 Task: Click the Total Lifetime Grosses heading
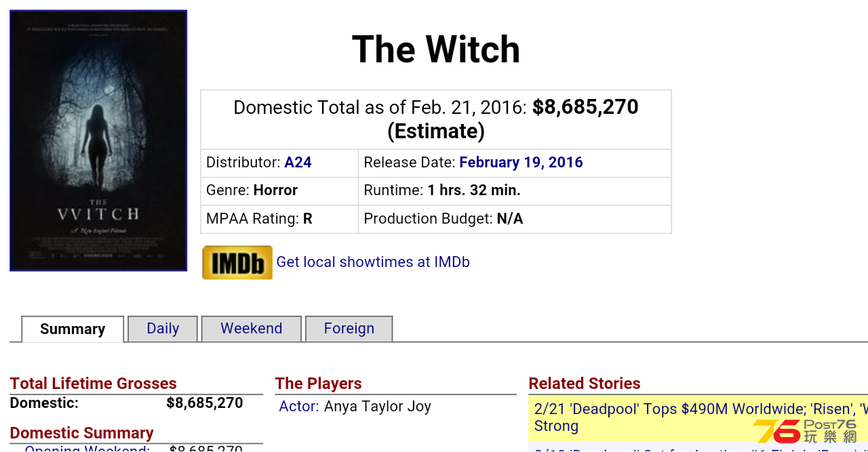93,384
